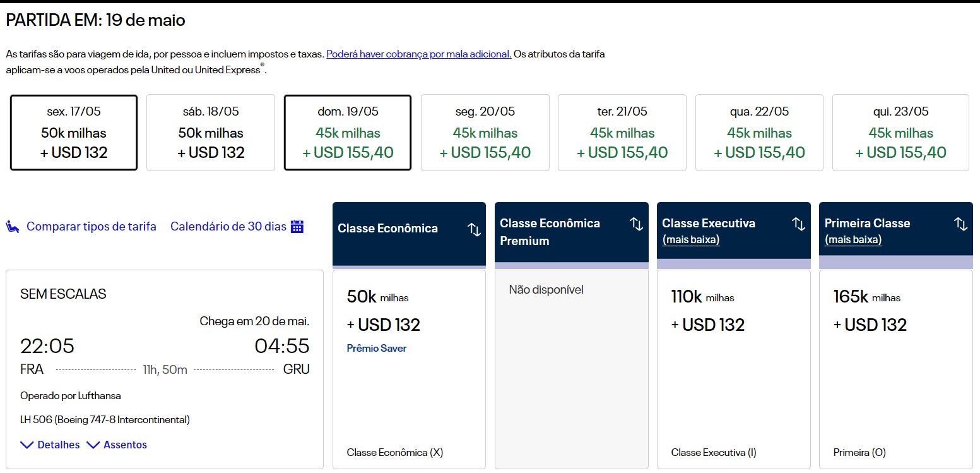Screen dimensions: 980x473
Task: Click the Primeira (O) fare code
Action: click(859, 453)
